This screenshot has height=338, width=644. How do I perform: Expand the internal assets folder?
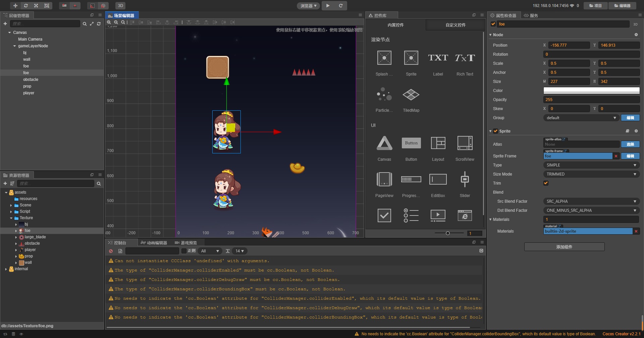pos(6,269)
